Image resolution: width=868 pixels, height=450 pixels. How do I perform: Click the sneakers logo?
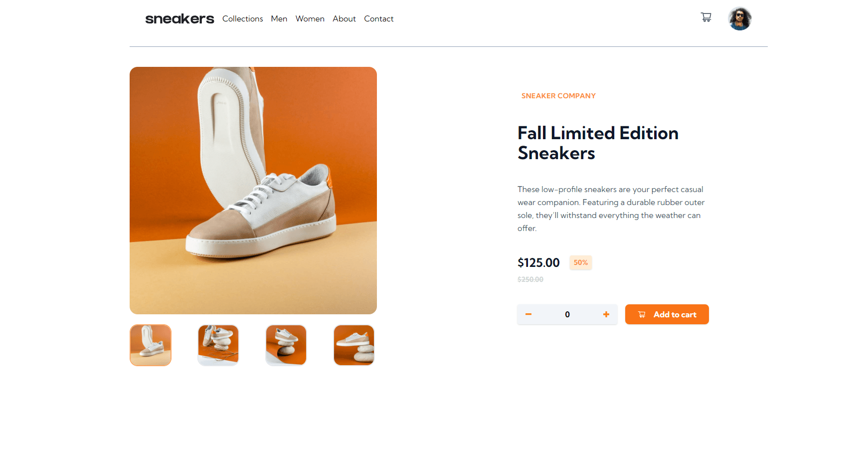179,19
